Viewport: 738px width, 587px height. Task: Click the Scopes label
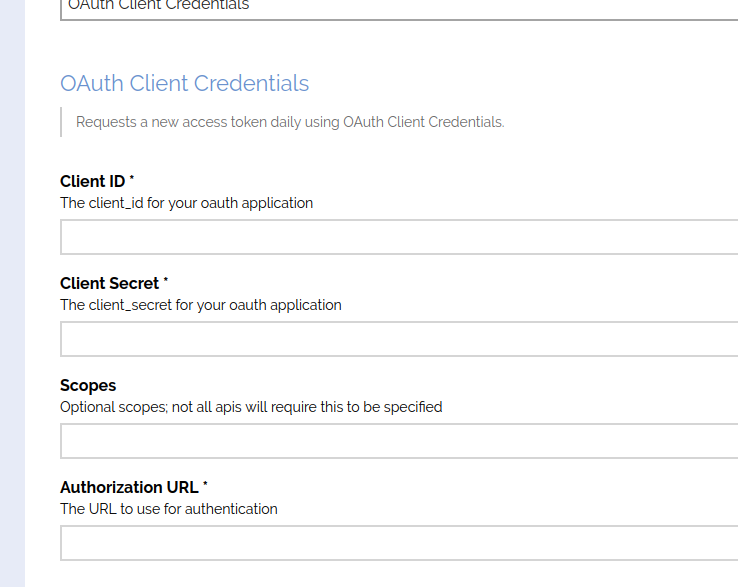(88, 386)
